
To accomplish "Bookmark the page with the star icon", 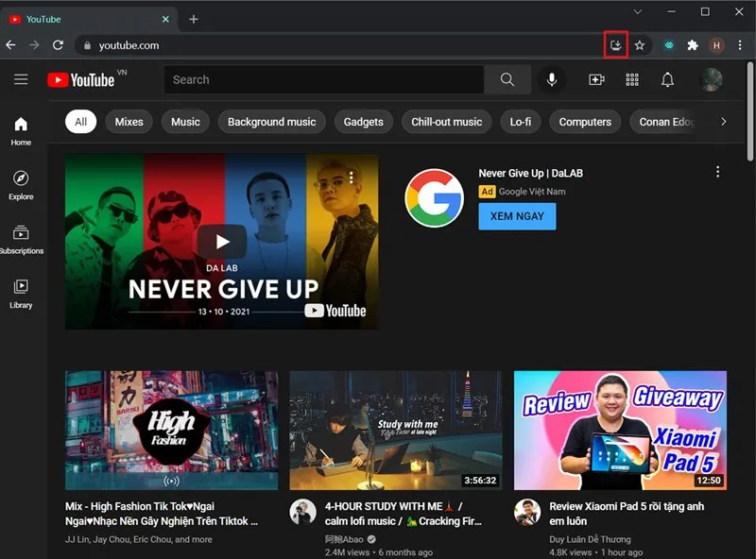I will point(640,44).
